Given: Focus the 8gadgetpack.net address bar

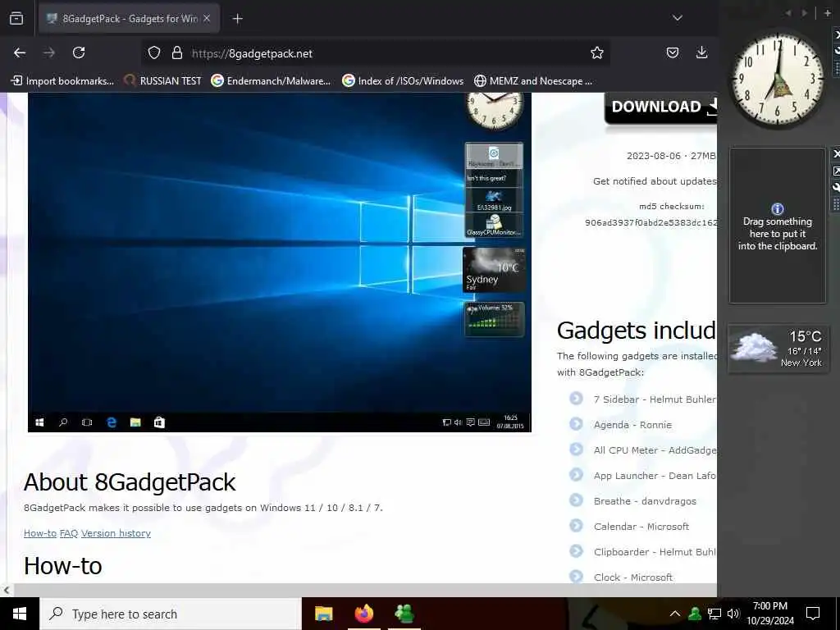Looking at the screenshot, I should tap(375, 53).
